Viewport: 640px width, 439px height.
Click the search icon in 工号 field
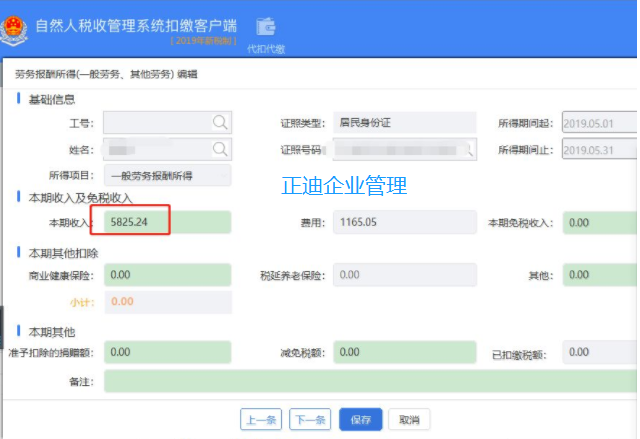[220, 123]
